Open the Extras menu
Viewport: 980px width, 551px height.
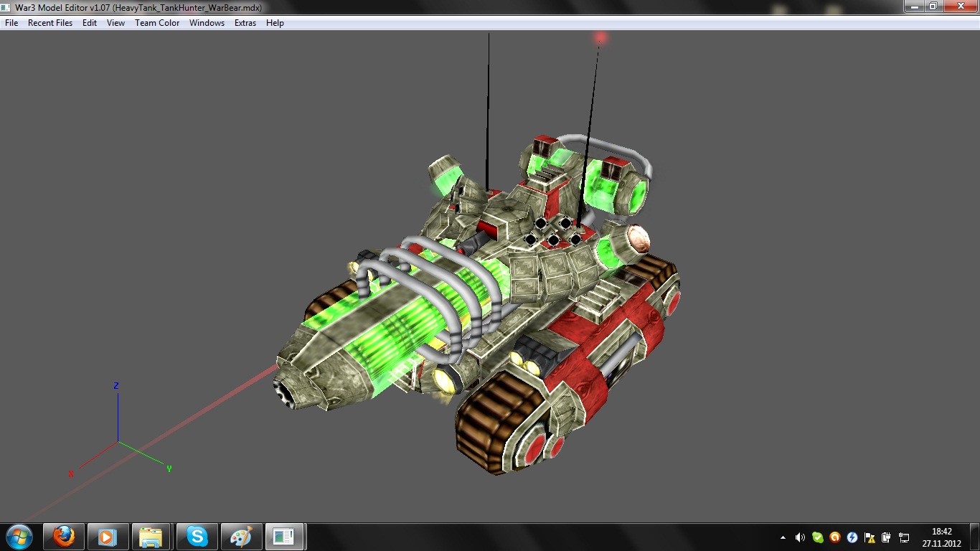click(245, 23)
